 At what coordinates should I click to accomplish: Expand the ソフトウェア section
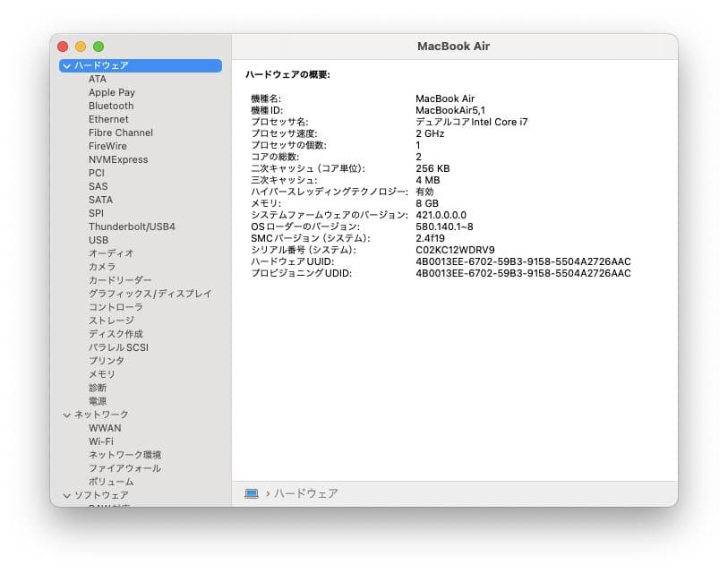coord(66,495)
